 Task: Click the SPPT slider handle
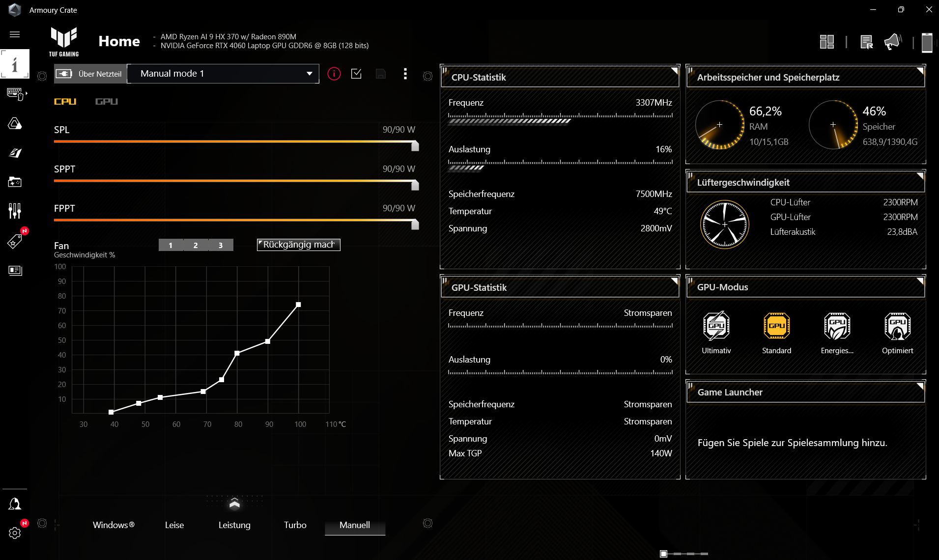point(415,185)
